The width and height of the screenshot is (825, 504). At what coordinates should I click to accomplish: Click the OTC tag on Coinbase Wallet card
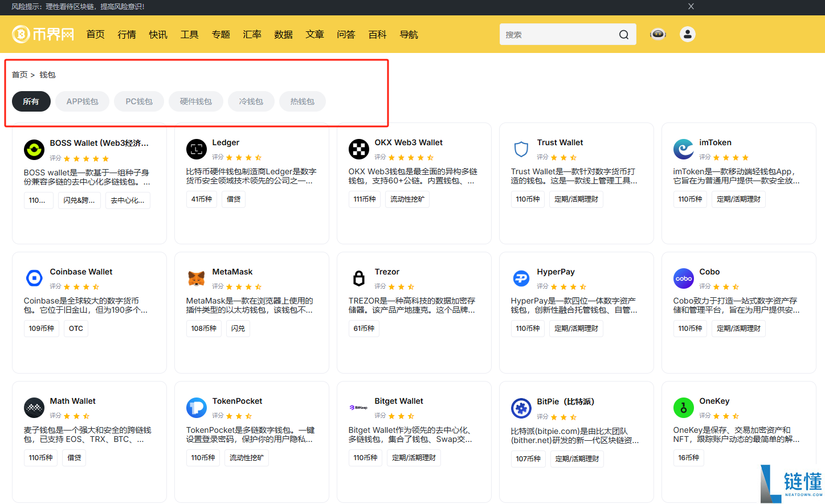click(x=76, y=329)
